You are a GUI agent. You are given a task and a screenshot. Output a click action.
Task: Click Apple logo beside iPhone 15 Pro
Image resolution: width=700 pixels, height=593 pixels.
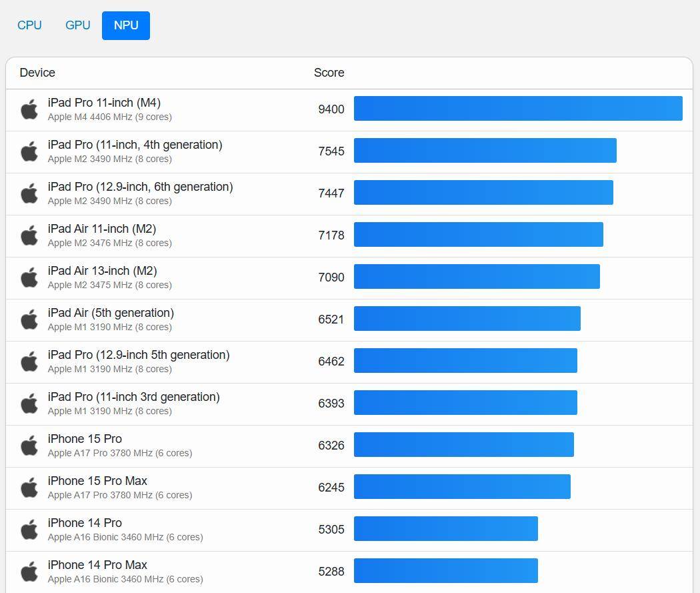[x=29, y=445]
